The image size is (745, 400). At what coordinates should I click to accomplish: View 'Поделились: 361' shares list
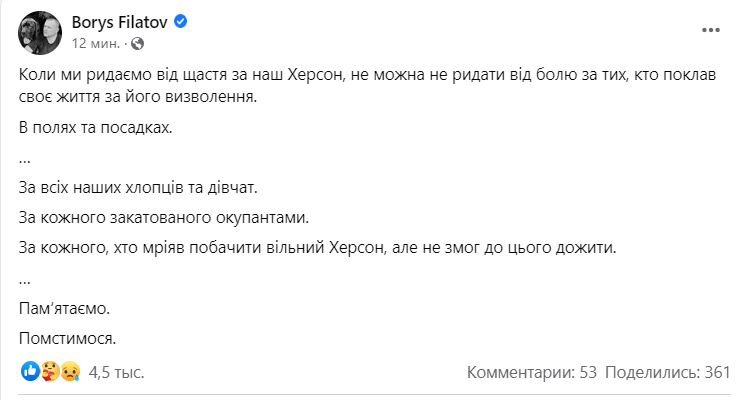670,373
